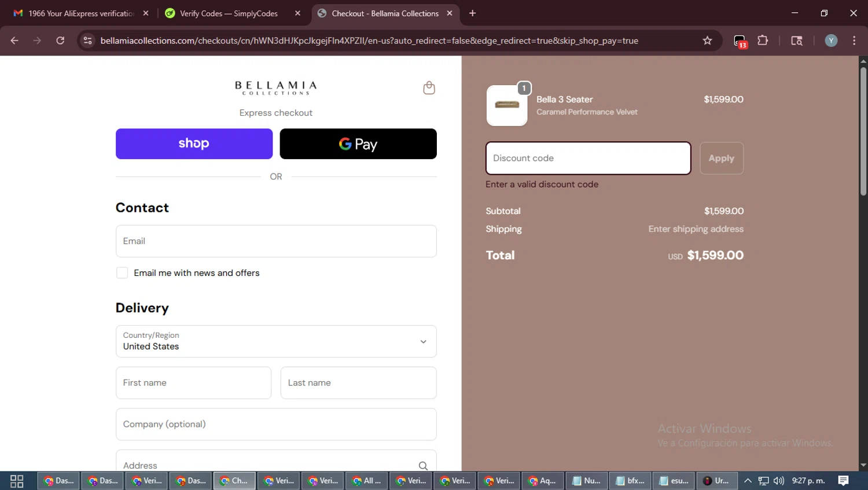Open network status tray icon

764,481
